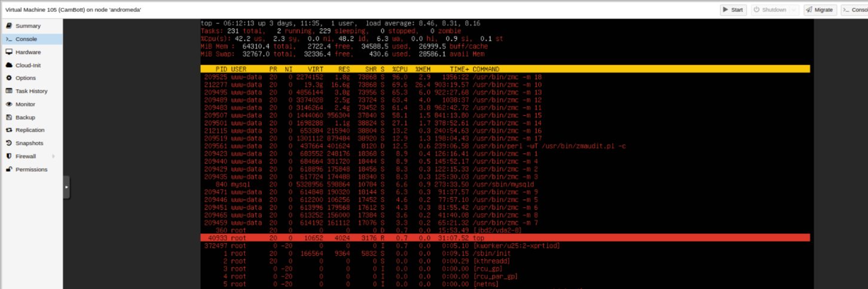
Task: Open the Firewall section
Action: [x=31, y=156]
